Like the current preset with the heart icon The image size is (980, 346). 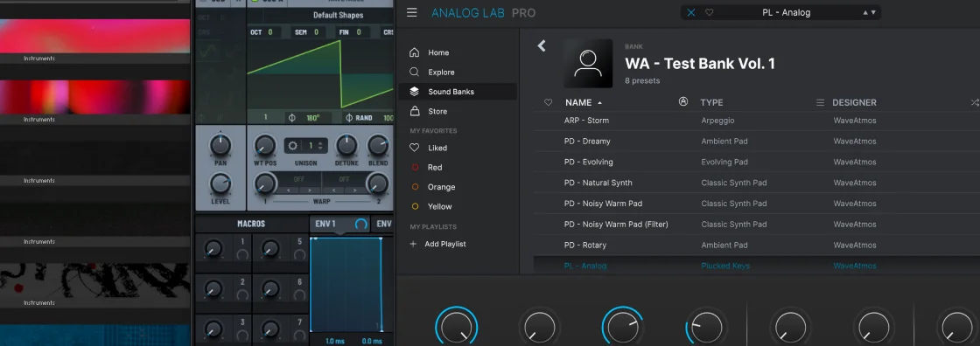pos(709,12)
